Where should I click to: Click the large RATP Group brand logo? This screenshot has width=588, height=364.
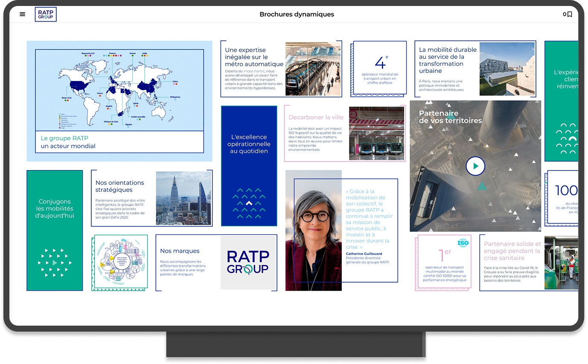(248, 263)
